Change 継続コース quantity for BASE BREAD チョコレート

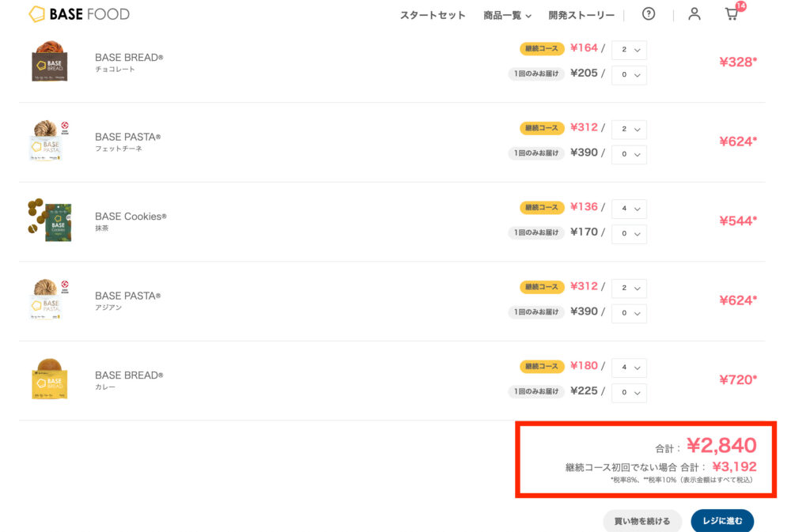(629, 50)
